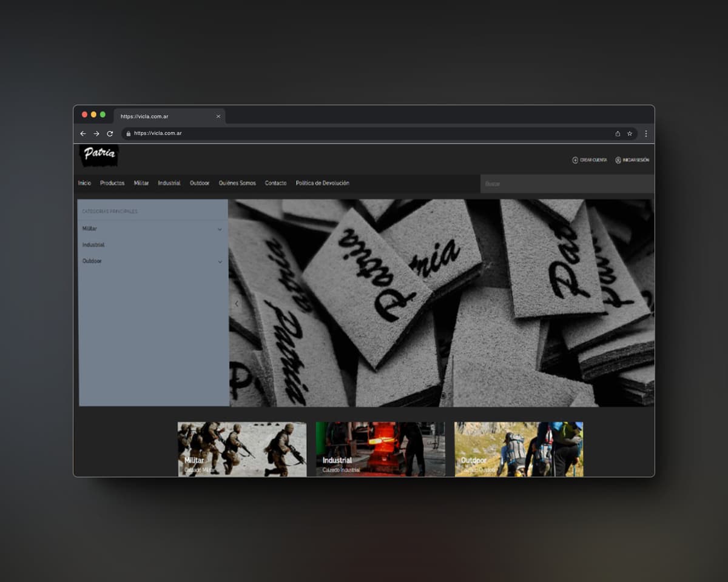Image resolution: width=728 pixels, height=582 pixels.
Task: Expand the Militar sidebar category chevron
Action: coord(220,229)
